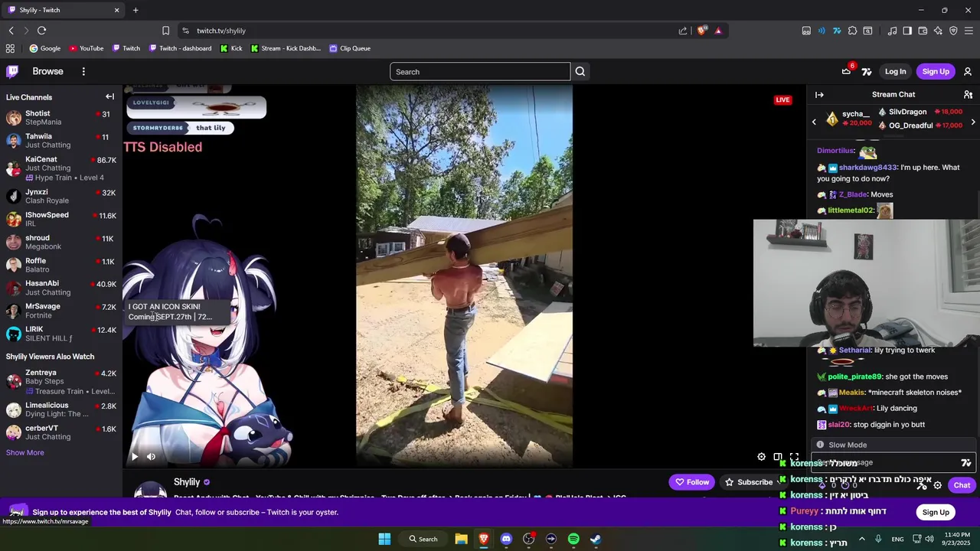Open the chat community users icon
The width and height of the screenshot is (980, 551).
pos(968,95)
